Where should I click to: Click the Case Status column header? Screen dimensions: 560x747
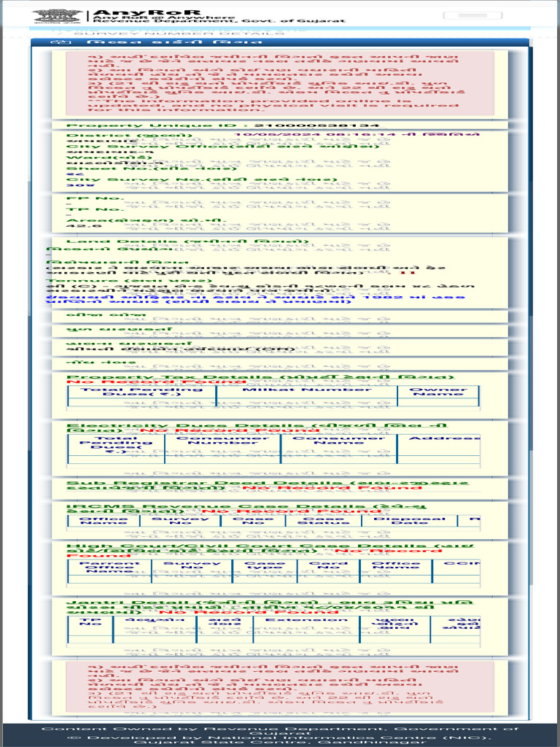323,521
